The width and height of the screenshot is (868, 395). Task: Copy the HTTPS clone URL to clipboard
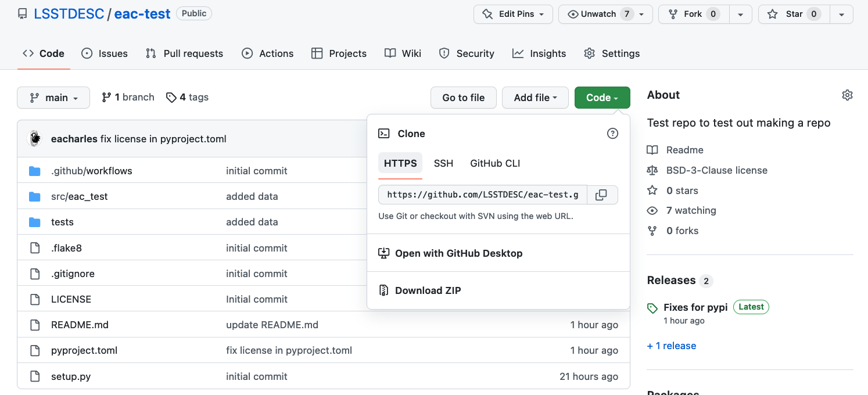pyautogui.click(x=602, y=195)
